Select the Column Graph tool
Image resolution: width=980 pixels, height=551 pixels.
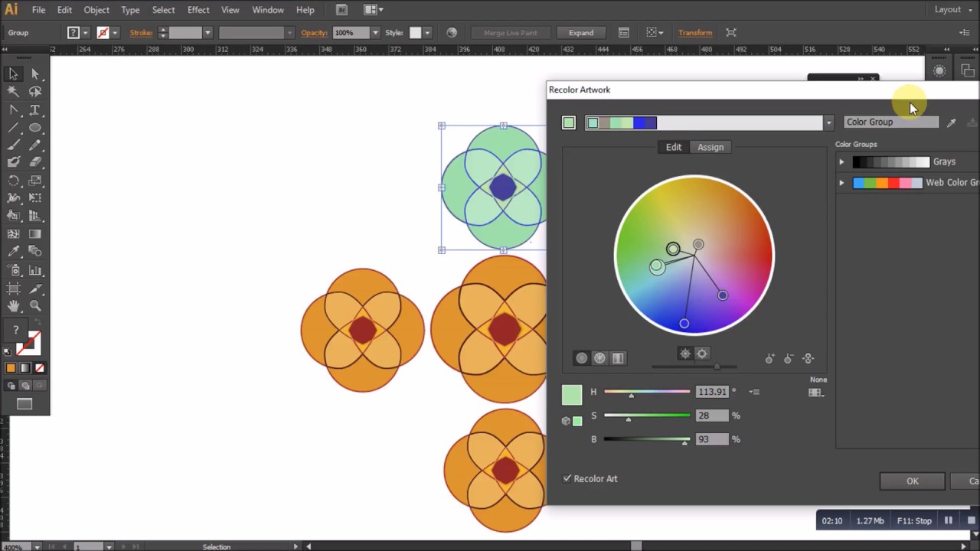pyautogui.click(x=35, y=270)
